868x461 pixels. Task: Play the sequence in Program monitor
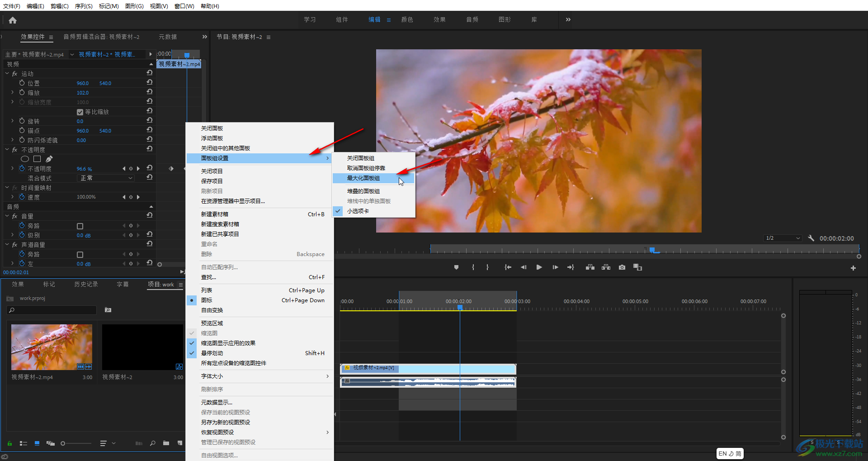(539, 267)
